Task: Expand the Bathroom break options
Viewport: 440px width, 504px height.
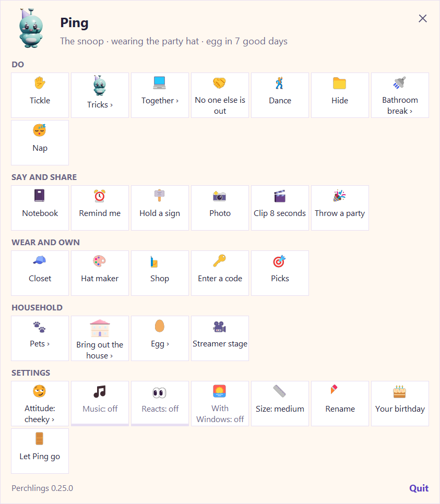Action: 400,95
